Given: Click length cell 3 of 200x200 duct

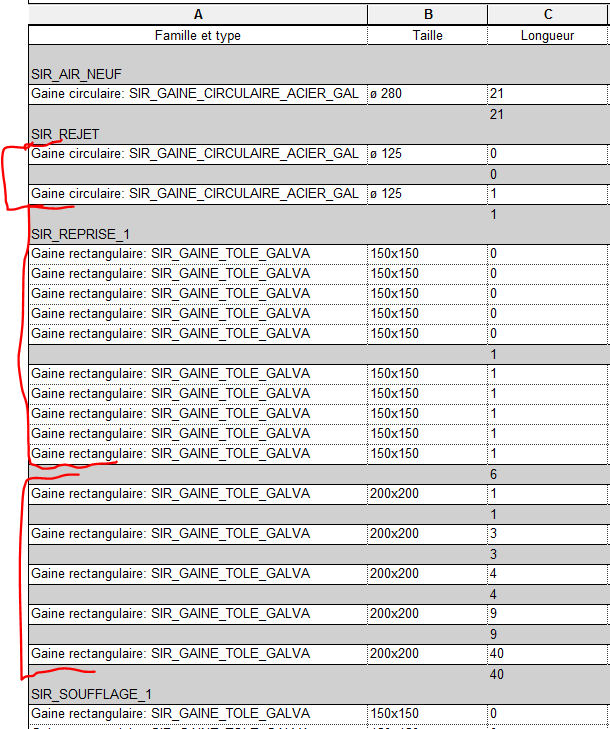Looking at the screenshot, I should 548,533.
